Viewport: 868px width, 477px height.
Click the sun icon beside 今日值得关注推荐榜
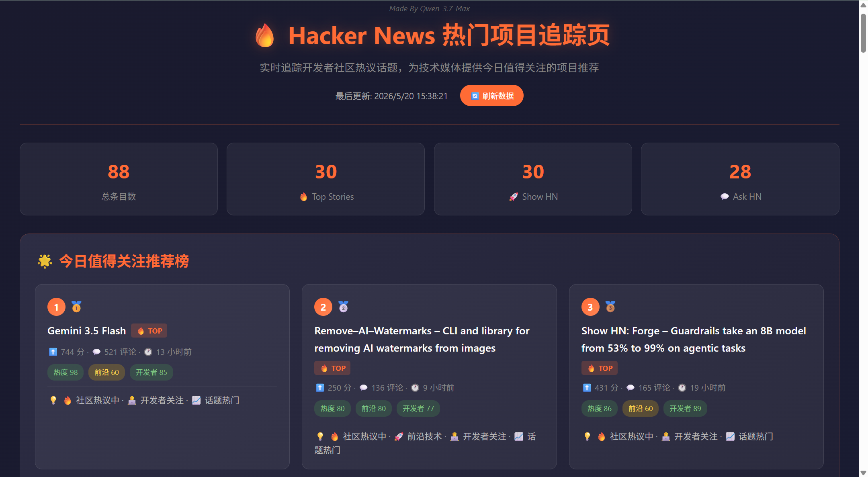45,261
